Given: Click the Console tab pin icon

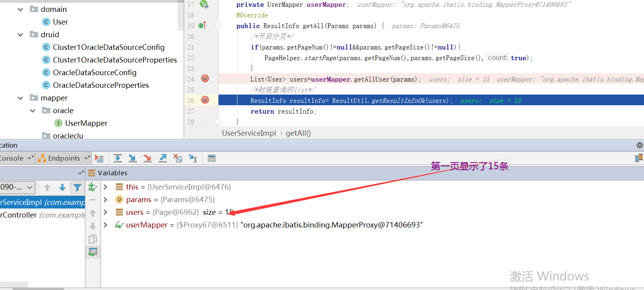Looking at the screenshot, I should pos(30,158).
